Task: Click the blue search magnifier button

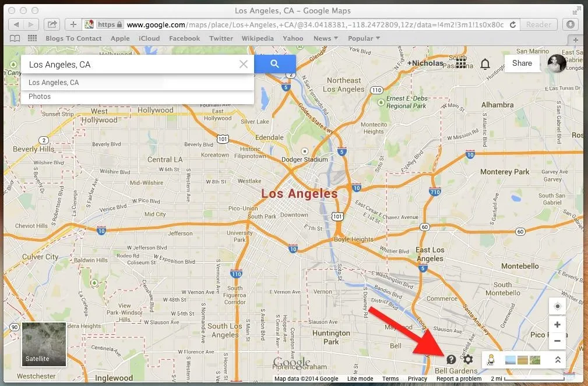Action: tap(275, 64)
